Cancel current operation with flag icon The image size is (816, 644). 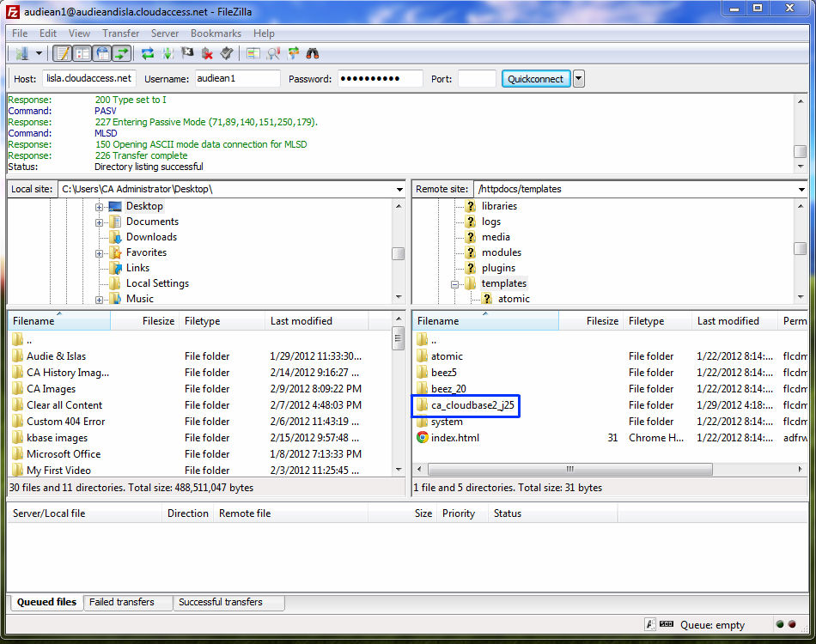187,53
